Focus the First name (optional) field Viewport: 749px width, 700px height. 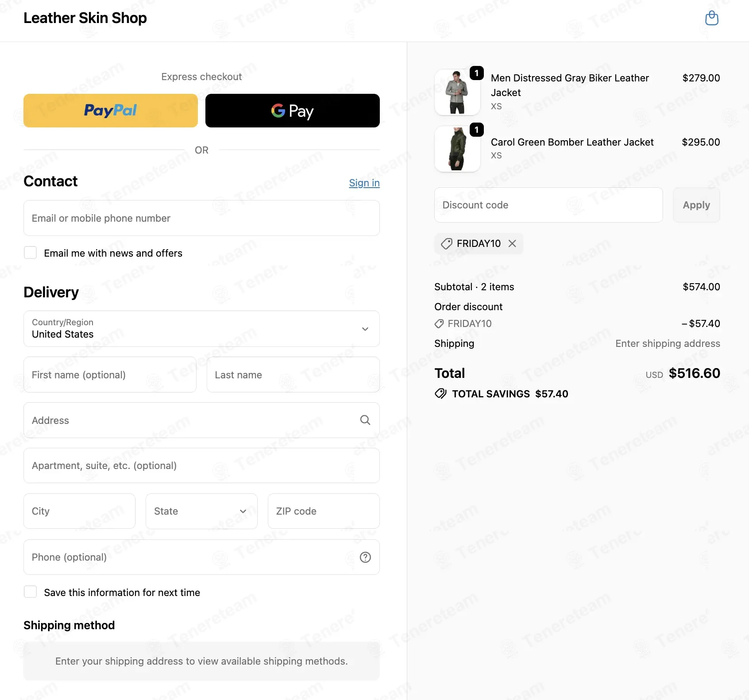(x=110, y=375)
